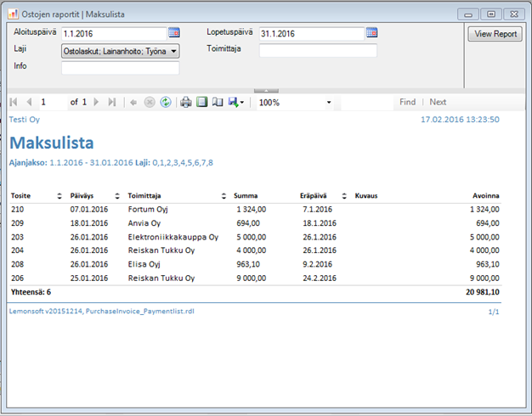Navigate back to parent report
The image size is (532, 416).
133,103
